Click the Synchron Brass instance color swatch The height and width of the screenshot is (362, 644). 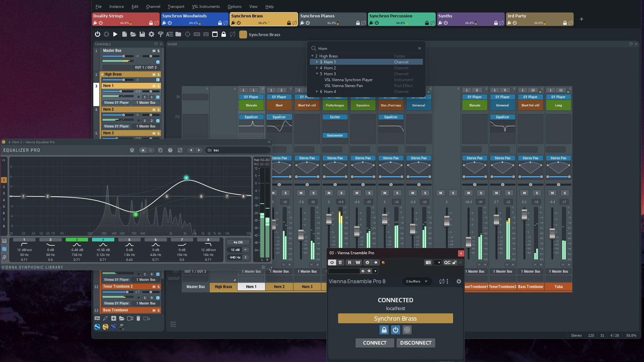pyautogui.click(x=243, y=34)
